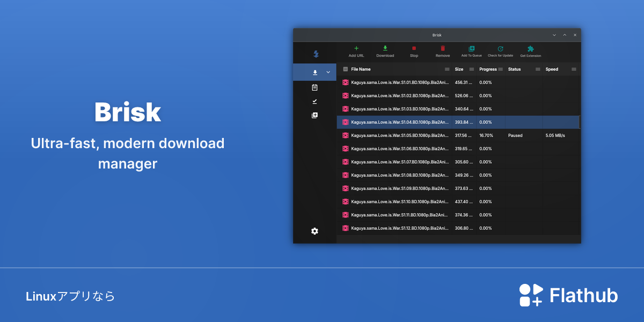Click the 456.31 size value
This screenshot has width=644, height=322.
(464, 83)
